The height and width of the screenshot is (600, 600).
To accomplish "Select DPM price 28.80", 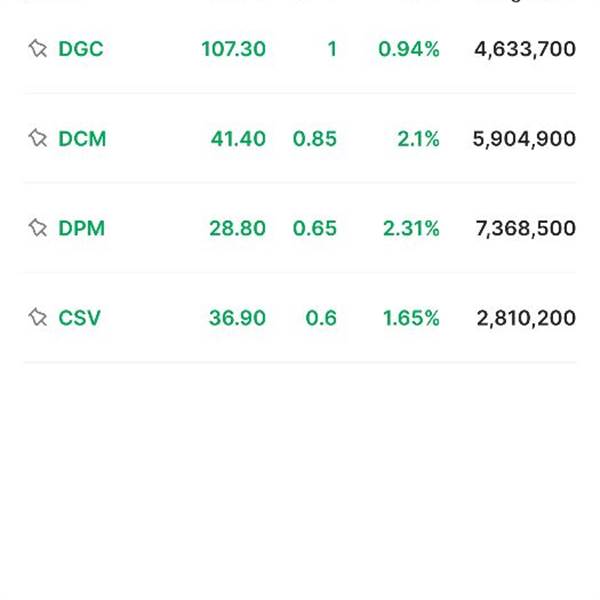I will (x=237, y=228).
